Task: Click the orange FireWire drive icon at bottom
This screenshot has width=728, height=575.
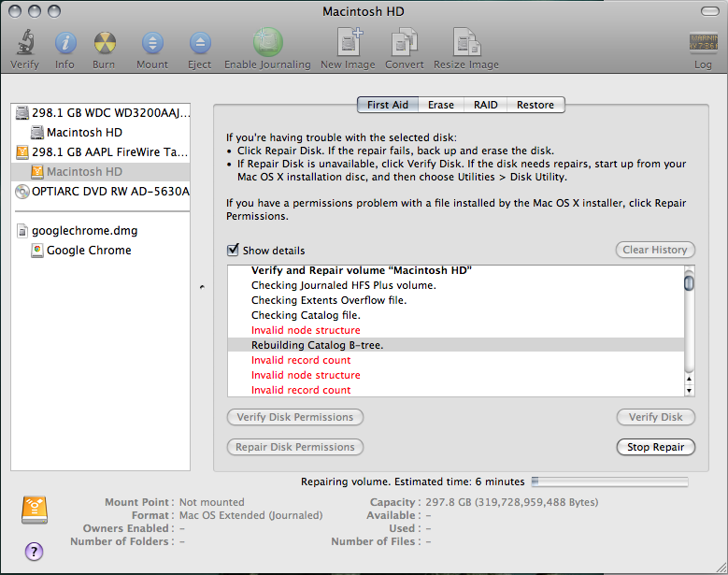Action: tap(35, 510)
